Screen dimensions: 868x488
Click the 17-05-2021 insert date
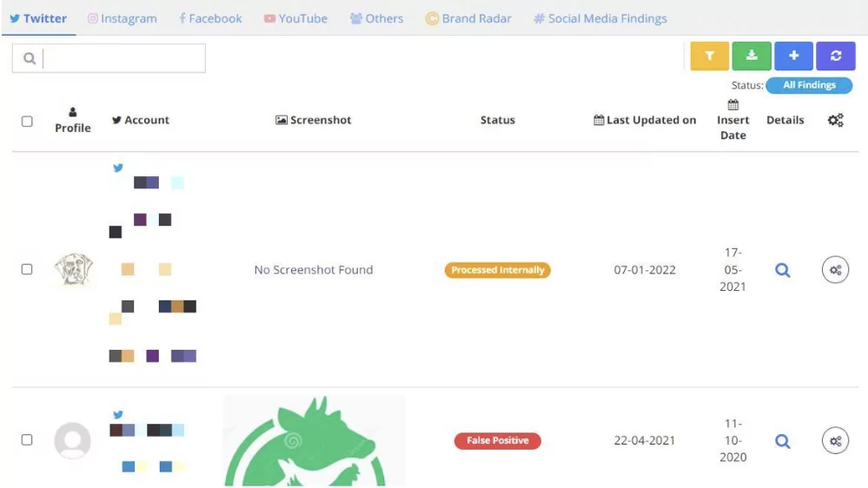tap(733, 269)
